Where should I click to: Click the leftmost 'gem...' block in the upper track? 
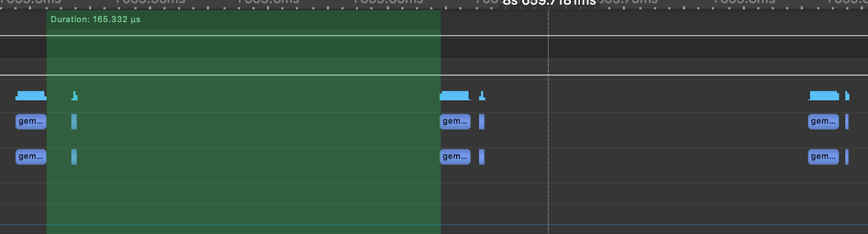click(31, 121)
